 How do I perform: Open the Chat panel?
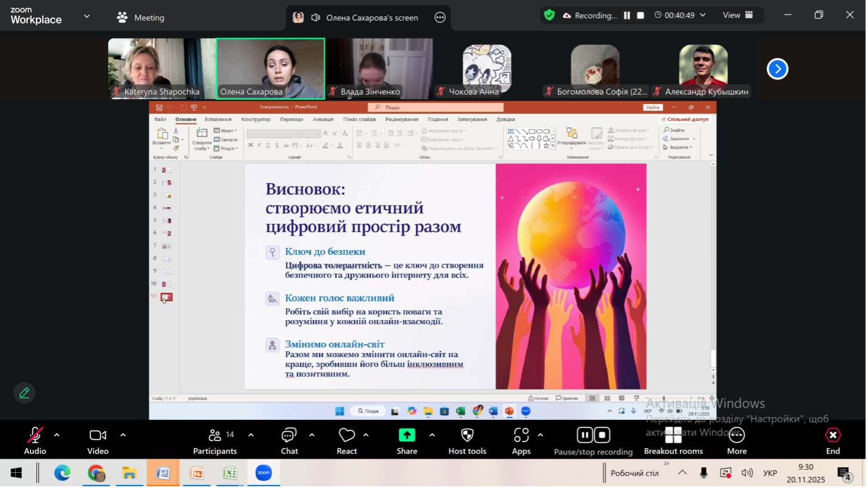tap(289, 440)
